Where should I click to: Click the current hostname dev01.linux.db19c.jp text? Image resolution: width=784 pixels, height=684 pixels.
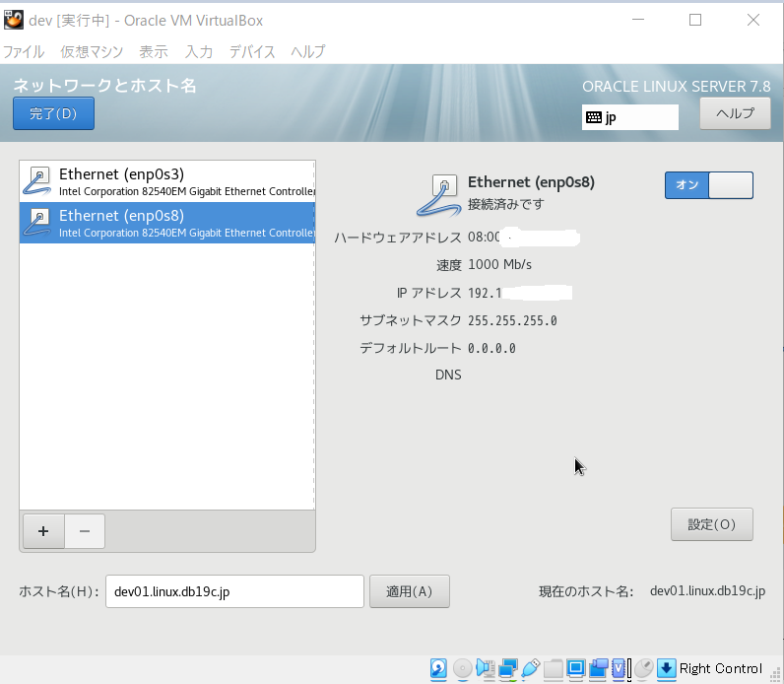click(x=707, y=591)
